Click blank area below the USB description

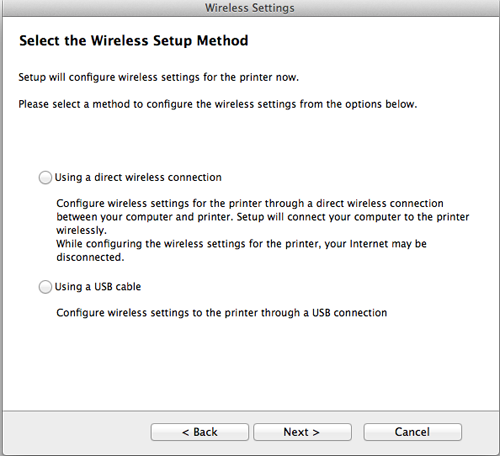(x=250, y=365)
